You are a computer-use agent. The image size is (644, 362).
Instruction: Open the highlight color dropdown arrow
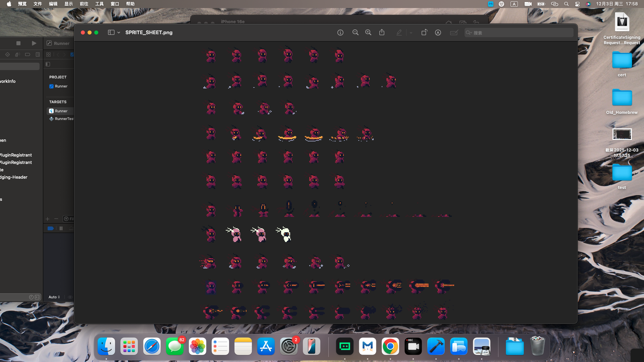pos(411,33)
